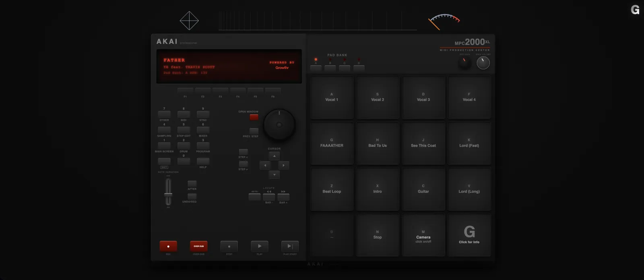Click the red Open Window button
The width and height of the screenshot is (644, 280).
(254, 117)
